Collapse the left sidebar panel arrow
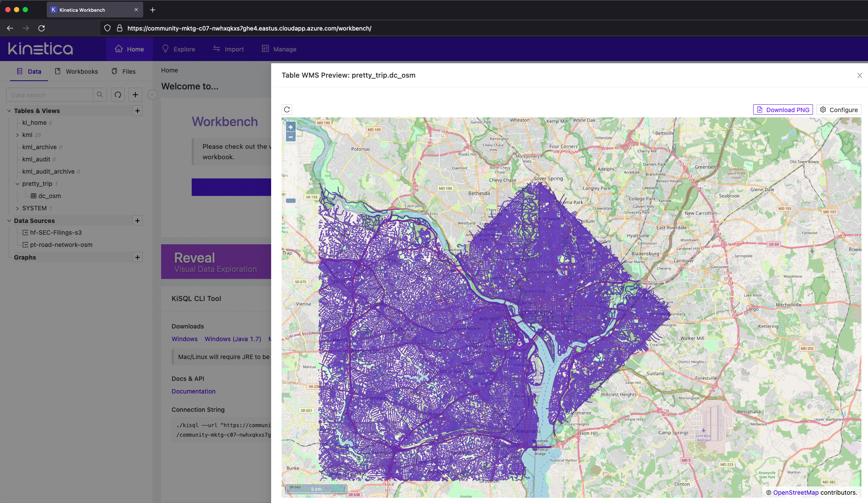This screenshot has height=503, width=868. point(152,95)
